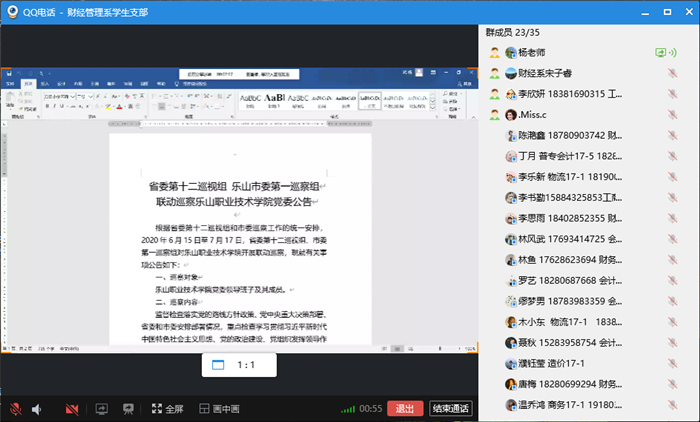700x422 pixels.
Task: Click muted mic icon beside 财经系宋子睿
Action: (x=672, y=73)
